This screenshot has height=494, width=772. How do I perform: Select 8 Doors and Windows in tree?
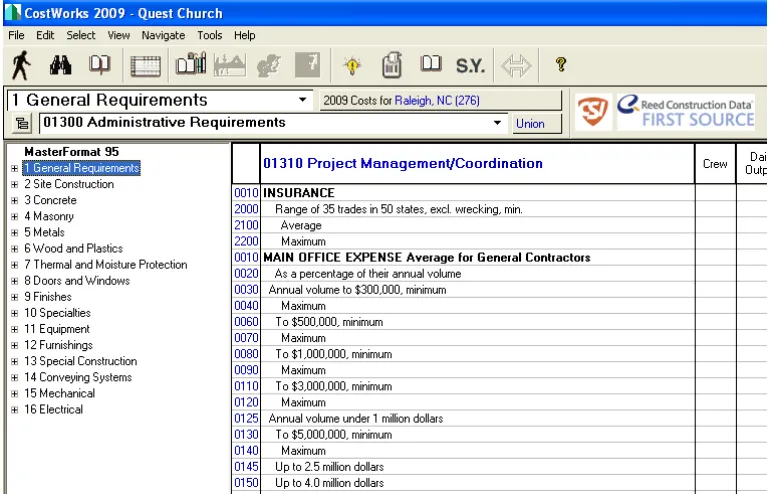coord(77,281)
